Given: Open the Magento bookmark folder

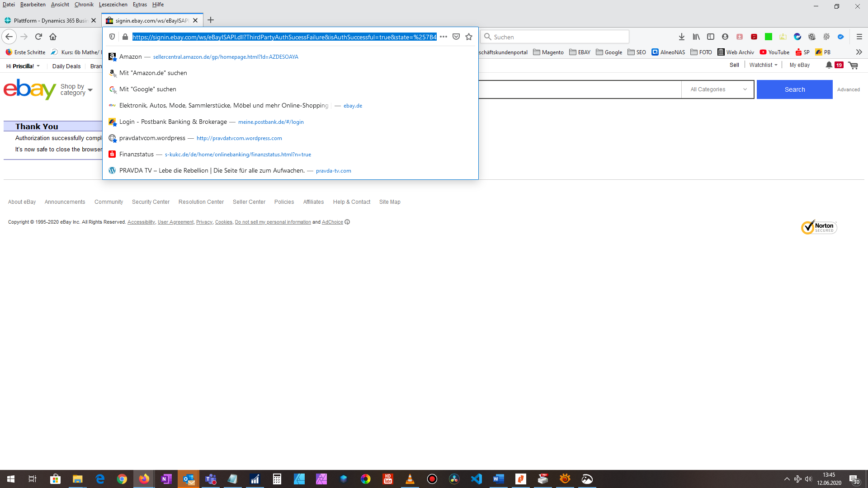Looking at the screenshot, I should click(548, 52).
